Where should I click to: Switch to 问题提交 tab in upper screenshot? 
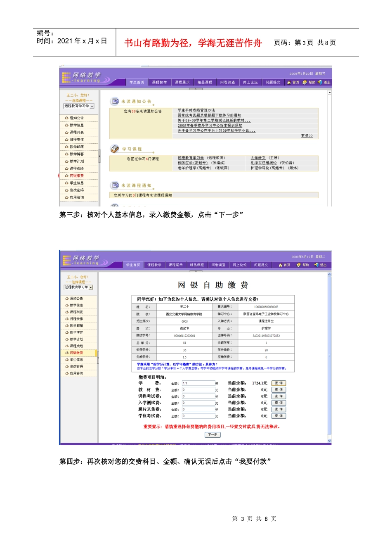273,83
